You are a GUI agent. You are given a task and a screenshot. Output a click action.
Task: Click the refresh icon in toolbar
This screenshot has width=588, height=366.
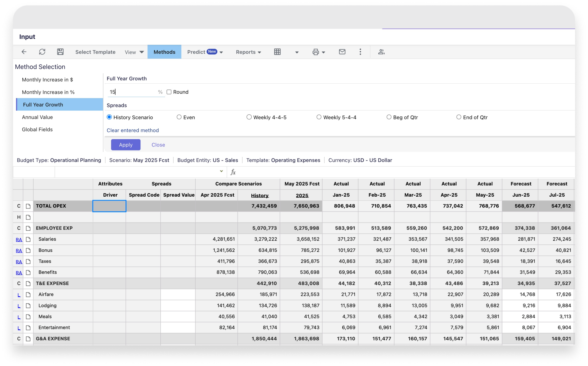tap(42, 52)
